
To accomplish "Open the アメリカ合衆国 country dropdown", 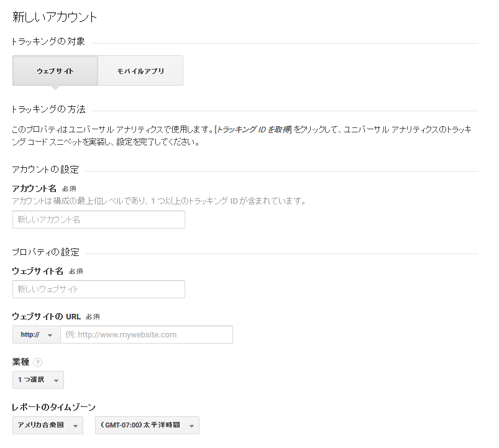I will coord(48,425).
